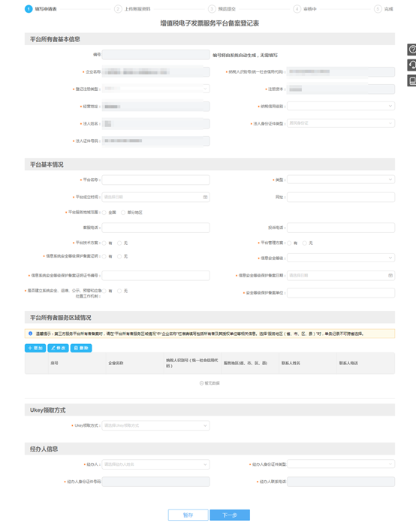Go to step 2 上传附报资料
416x532 pixels.
pyautogui.click(x=133, y=9)
